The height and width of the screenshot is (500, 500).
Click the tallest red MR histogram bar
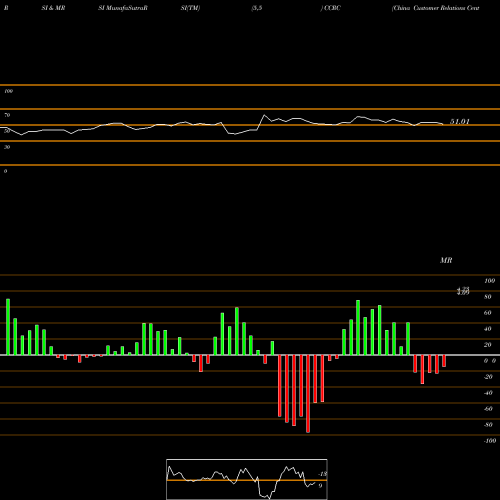click(308, 394)
